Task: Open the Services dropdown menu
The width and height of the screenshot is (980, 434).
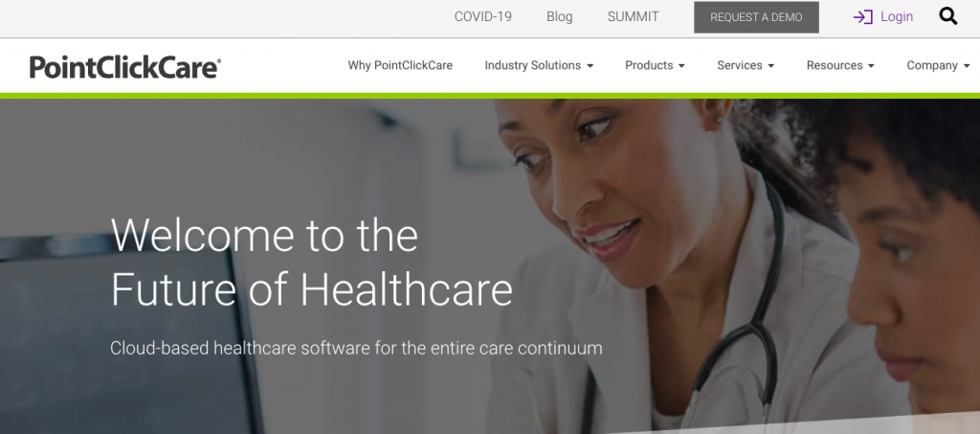Action: (x=746, y=65)
